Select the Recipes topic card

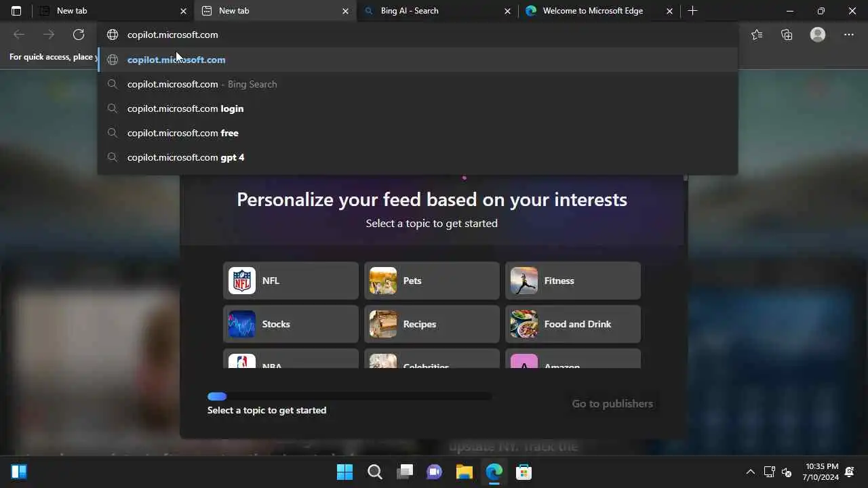(432, 324)
